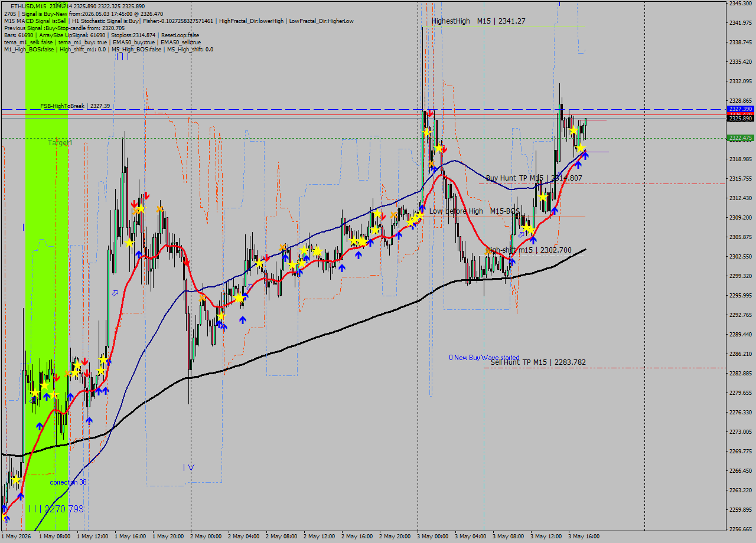
Task: Click the '1 May 16:00' time label
Action: point(130,537)
